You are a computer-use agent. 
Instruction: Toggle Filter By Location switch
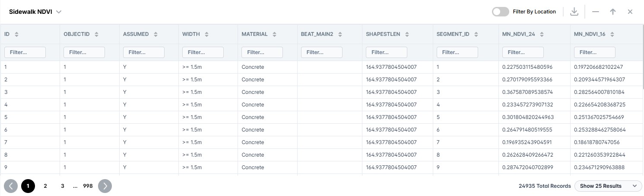(x=500, y=12)
